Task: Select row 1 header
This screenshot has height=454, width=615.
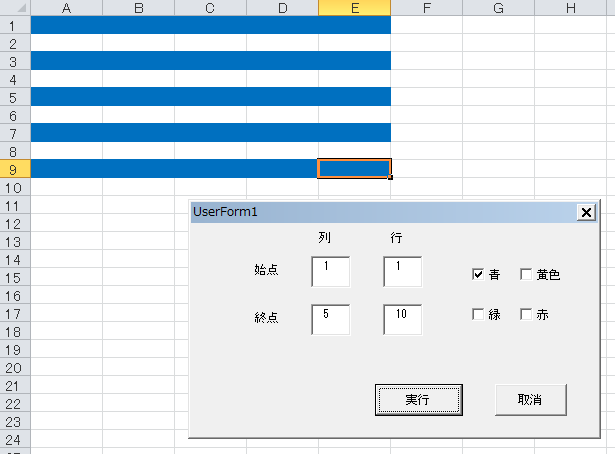Action: point(14,25)
